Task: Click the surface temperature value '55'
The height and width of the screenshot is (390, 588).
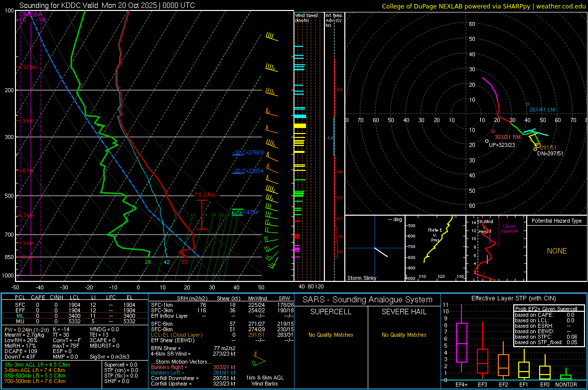Action: (x=184, y=262)
